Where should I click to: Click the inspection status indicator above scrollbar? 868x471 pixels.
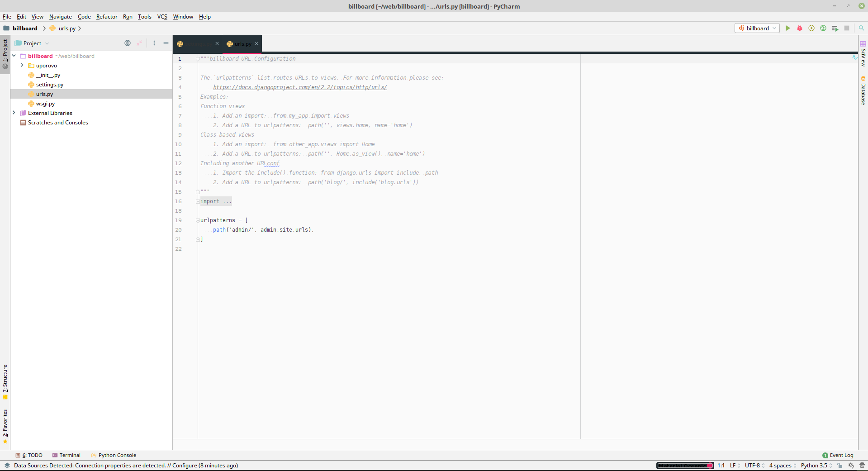point(854,57)
